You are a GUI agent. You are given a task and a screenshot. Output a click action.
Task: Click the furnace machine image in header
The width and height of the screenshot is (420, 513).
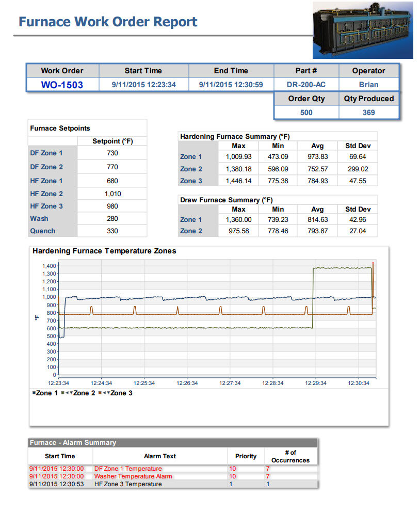pyautogui.click(x=362, y=30)
